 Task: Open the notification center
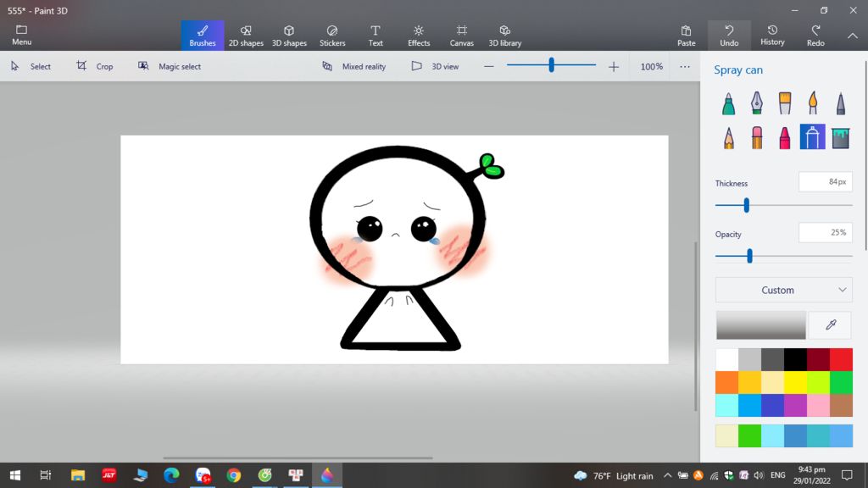point(847,475)
